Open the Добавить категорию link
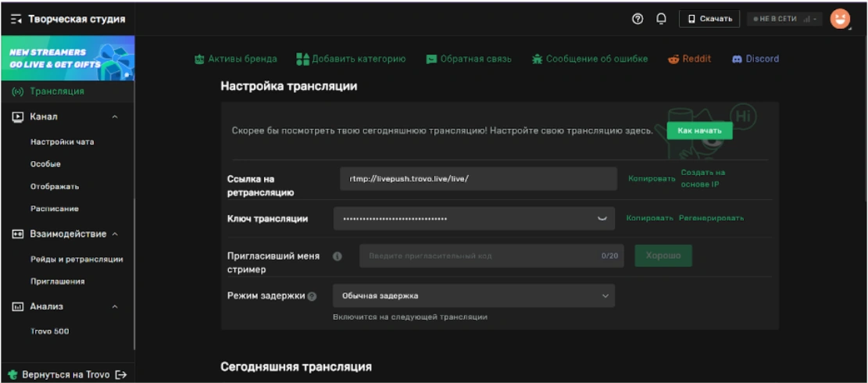The height and width of the screenshot is (383, 868). 359,59
